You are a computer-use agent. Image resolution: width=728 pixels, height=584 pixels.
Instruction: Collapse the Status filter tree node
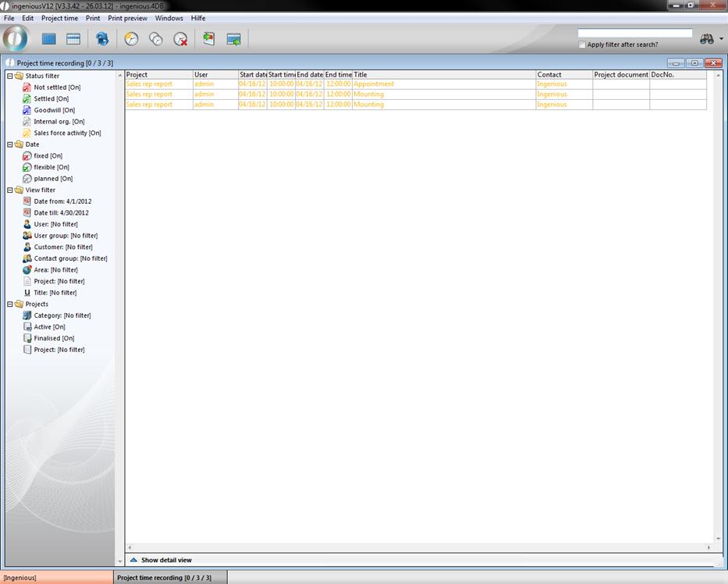click(9, 76)
